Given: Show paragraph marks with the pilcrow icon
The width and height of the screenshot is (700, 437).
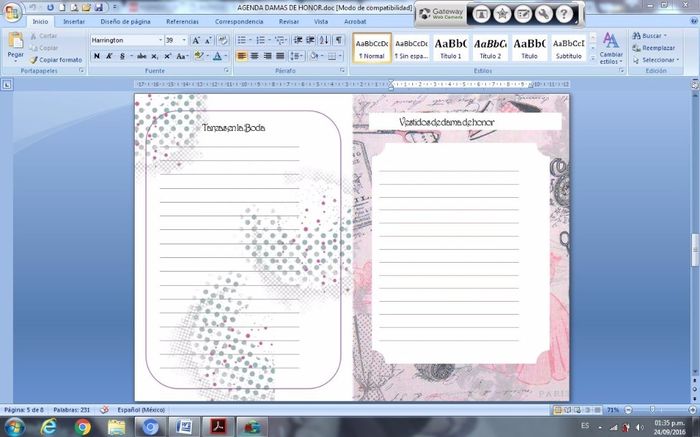Looking at the screenshot, I should click(x=338, y=40).
